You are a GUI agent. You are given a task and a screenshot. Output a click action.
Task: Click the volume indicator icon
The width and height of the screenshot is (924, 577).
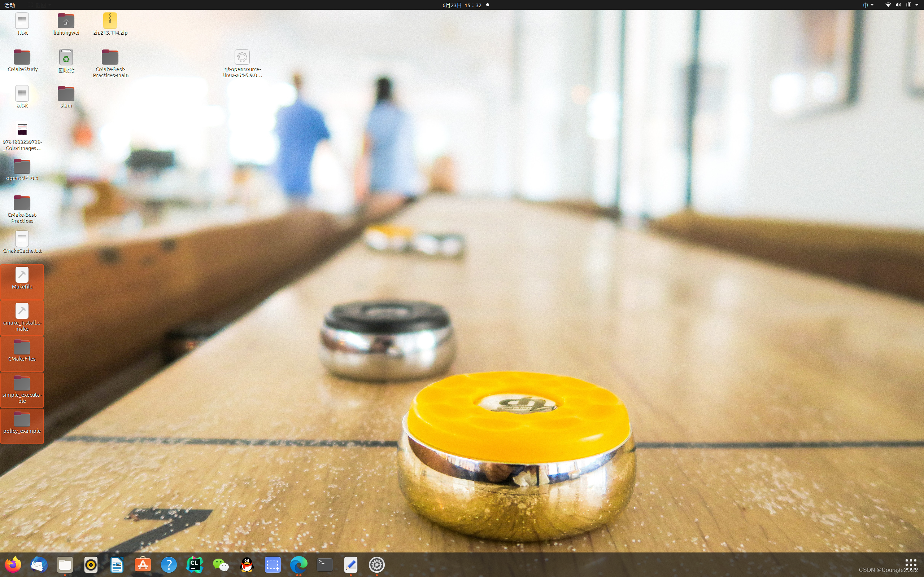(x=898, y=5)
